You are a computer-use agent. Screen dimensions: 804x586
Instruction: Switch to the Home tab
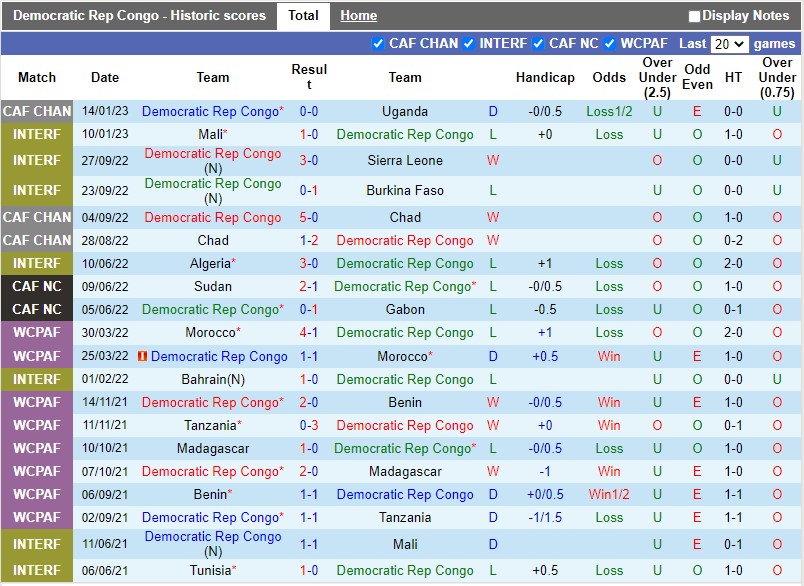[358, 15]
